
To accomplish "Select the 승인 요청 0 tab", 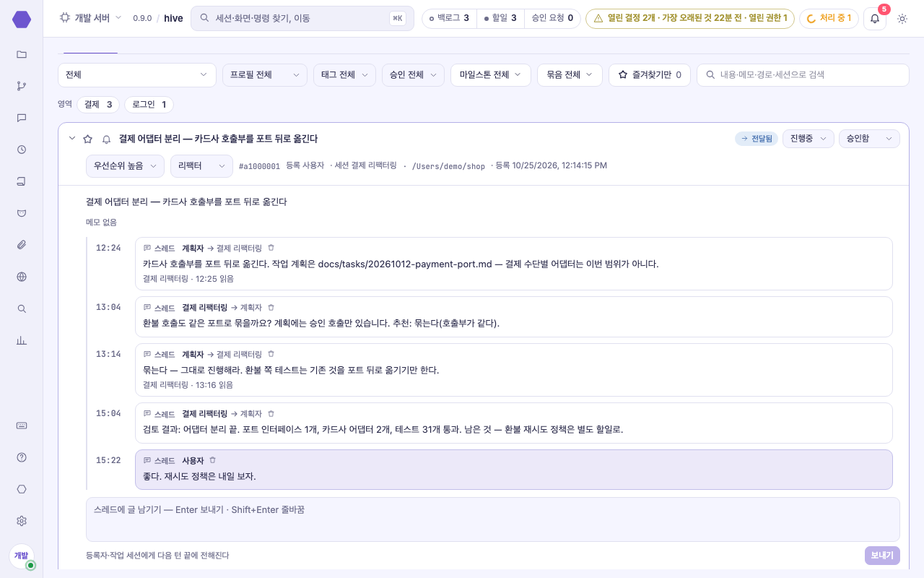I will point(552,18).
